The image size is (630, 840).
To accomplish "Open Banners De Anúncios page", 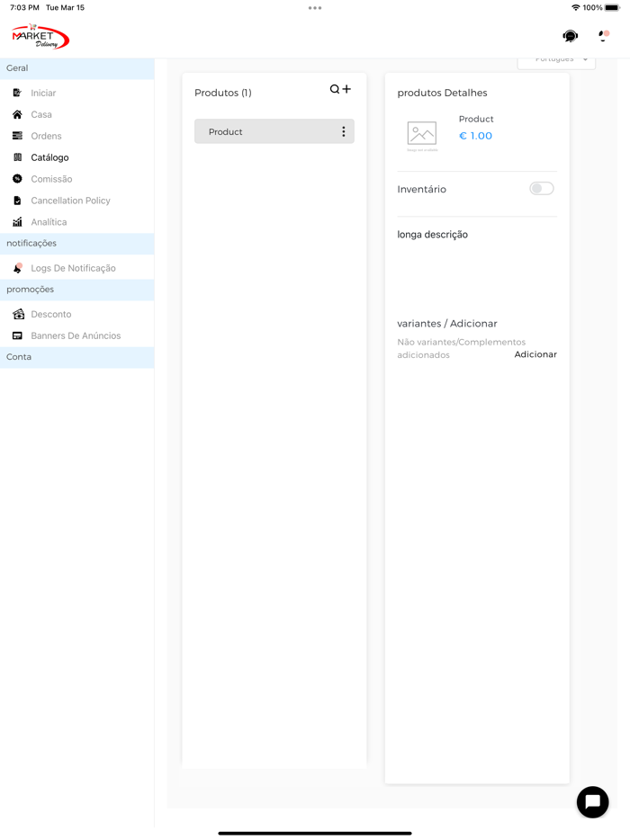I will tap(76, 335).
